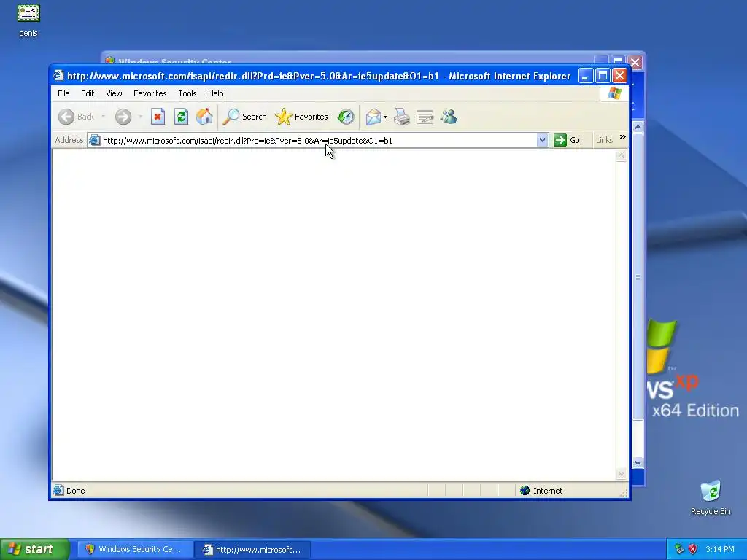Close the Windows Security Center window

pos(635,62)
